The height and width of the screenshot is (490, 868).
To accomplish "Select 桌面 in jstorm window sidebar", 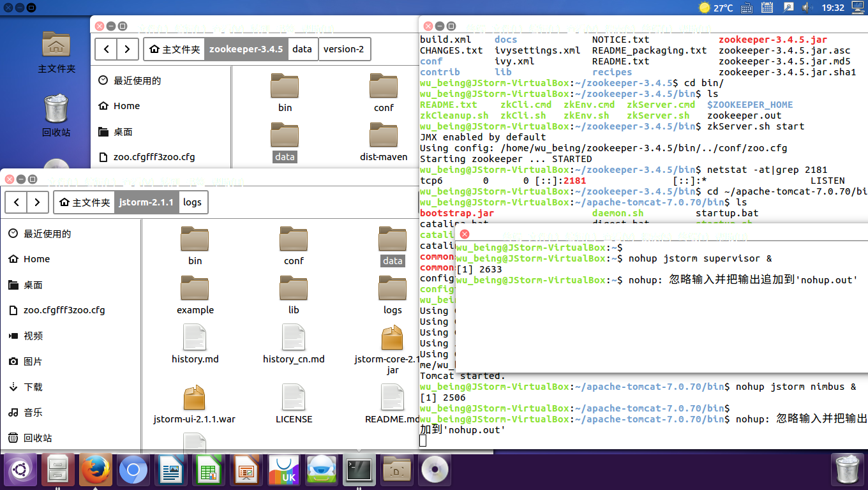I will 70,285.
